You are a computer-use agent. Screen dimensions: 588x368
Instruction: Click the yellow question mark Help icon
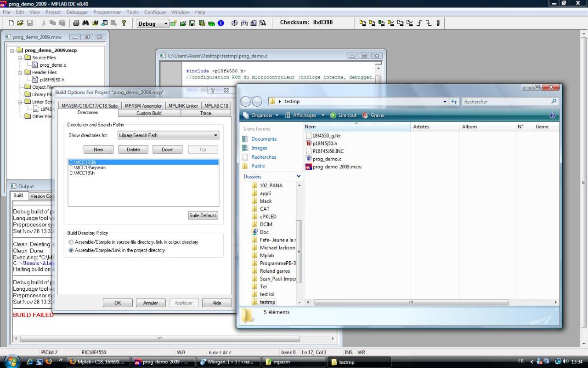tap(124, 23)
